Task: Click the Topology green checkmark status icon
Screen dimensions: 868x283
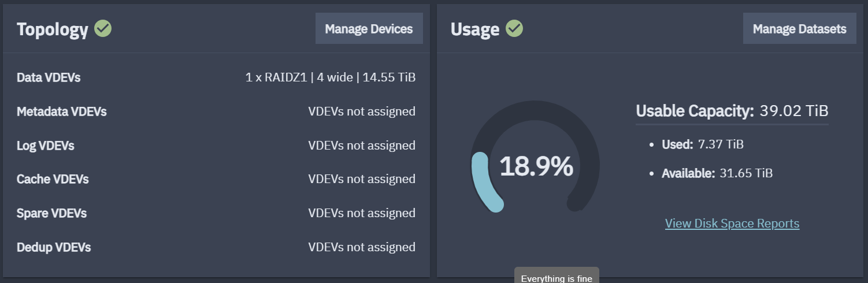Action: click(103, 28)
